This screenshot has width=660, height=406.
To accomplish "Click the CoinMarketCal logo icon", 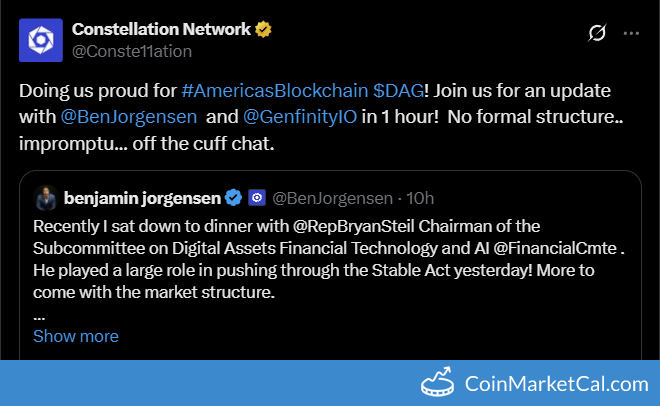I will point(438,382).
